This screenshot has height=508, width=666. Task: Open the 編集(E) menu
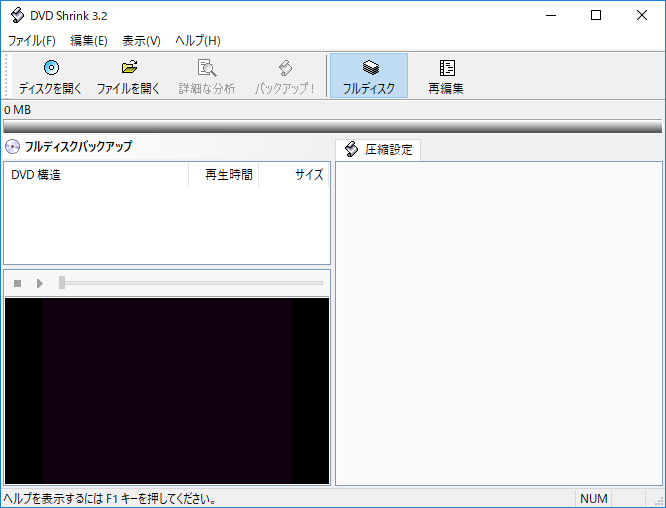pyautogui.click(x=89, y=41)
